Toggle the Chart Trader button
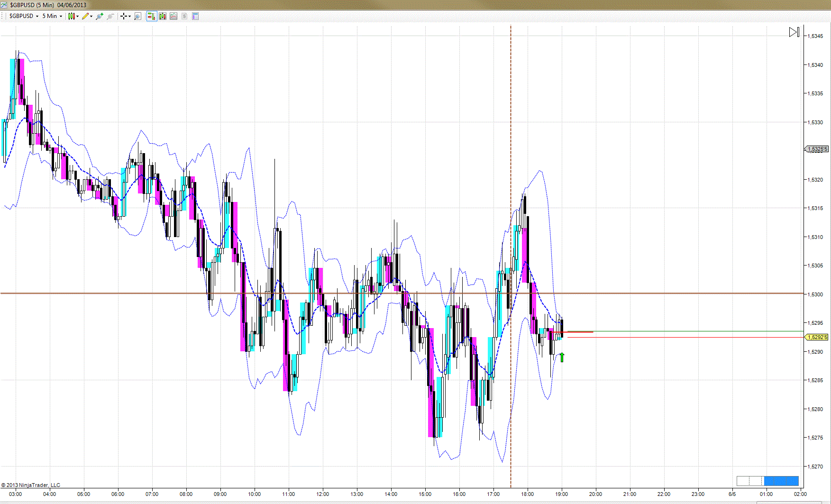Screen dimensions: 831x504 pos(152,16)
